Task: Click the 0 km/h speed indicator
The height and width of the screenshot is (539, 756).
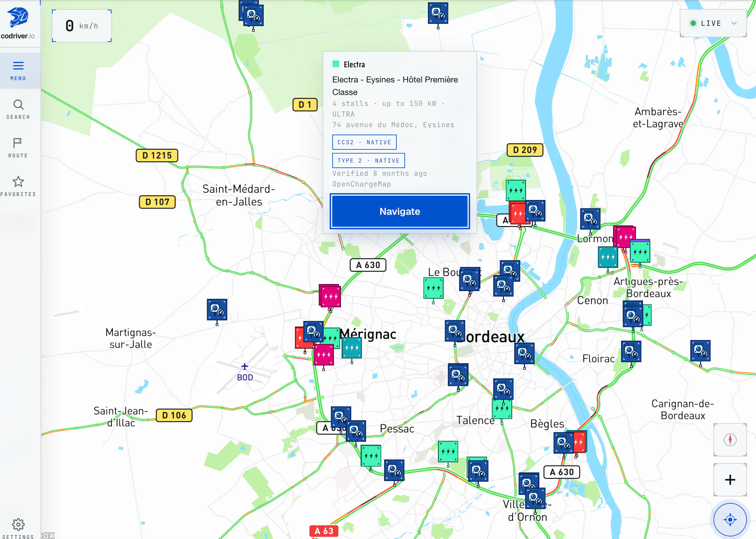Action: (82, 26)
